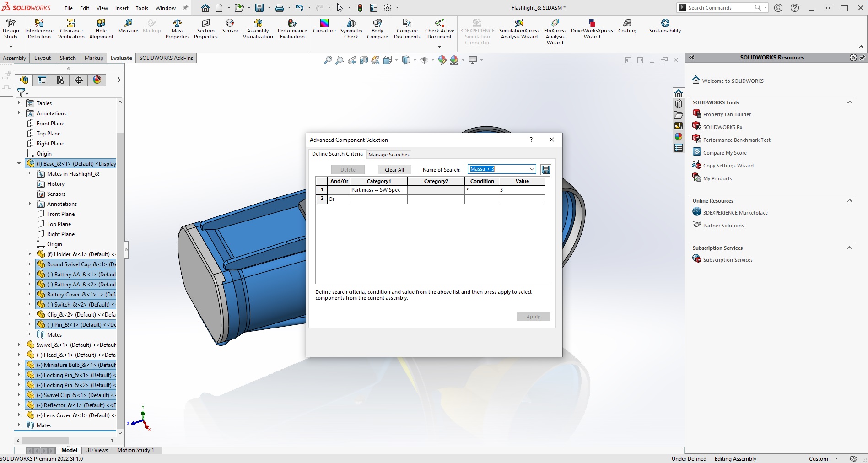
Task: Save the search with the disk icon
Action: click(x=545, y=170)
